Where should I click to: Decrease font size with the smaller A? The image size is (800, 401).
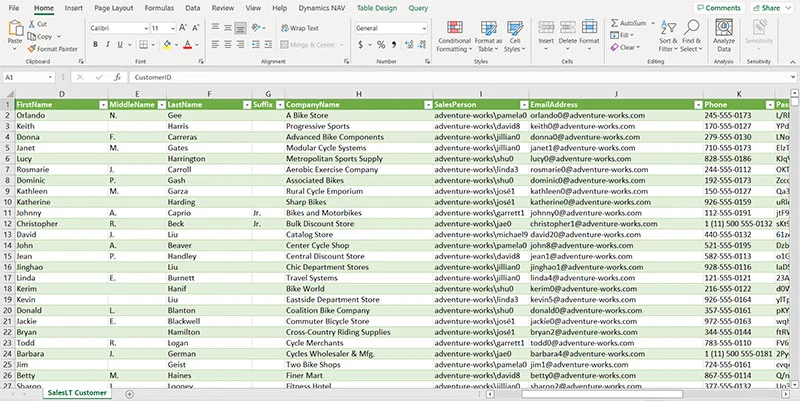coord(196,28)
